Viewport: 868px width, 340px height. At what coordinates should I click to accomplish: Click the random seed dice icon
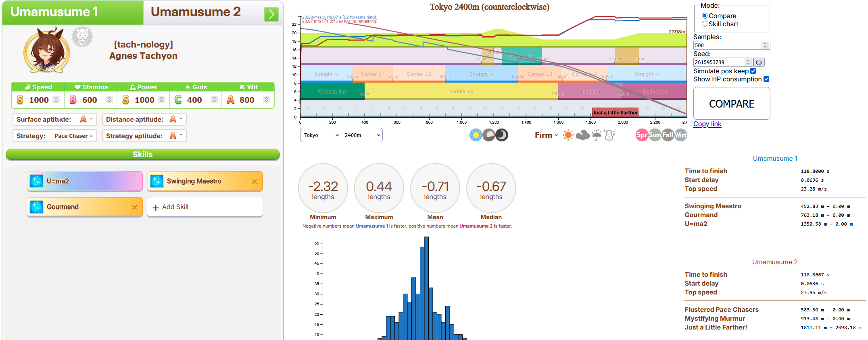point(759,62)
